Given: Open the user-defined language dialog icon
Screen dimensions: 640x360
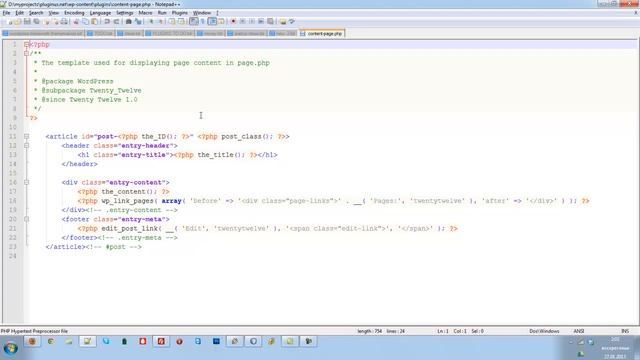Looking at the screenshot, I should [221, 21].
